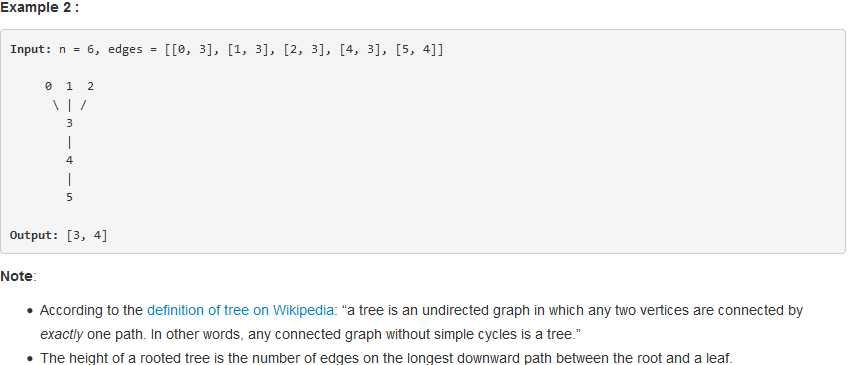Click the Example 2 heading
The width and height of the screenshot is (852, 365).
(40, 8)
